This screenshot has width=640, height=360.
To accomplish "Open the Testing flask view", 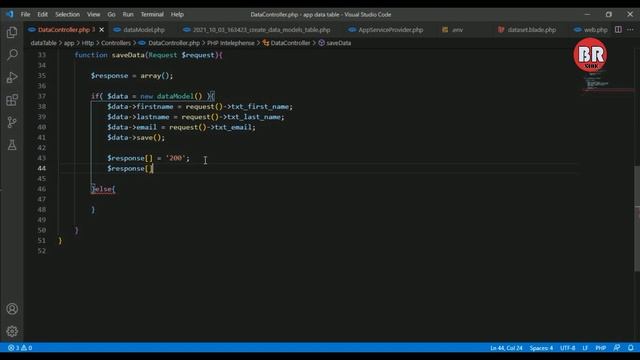I will (12, 144).
